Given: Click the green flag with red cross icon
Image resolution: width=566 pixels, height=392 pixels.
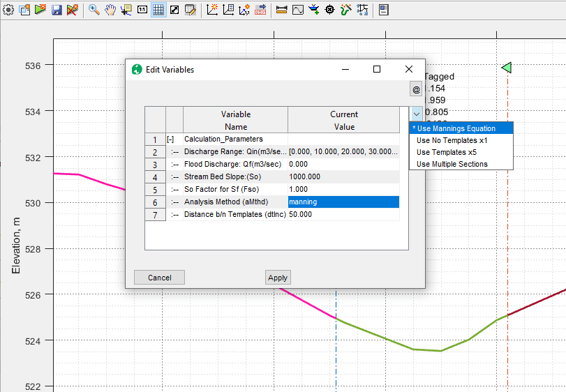Looking at the screenshot, I should [x=73, y=10].
